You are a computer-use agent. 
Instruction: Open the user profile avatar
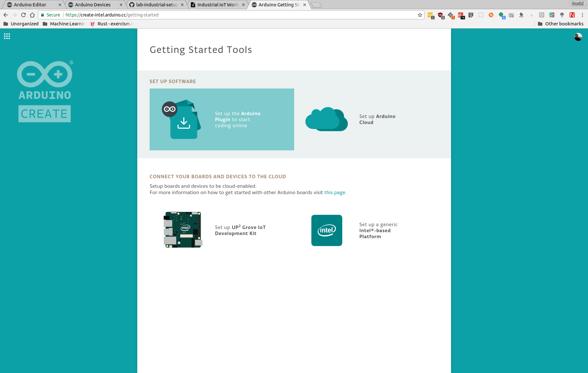point(578,37)
